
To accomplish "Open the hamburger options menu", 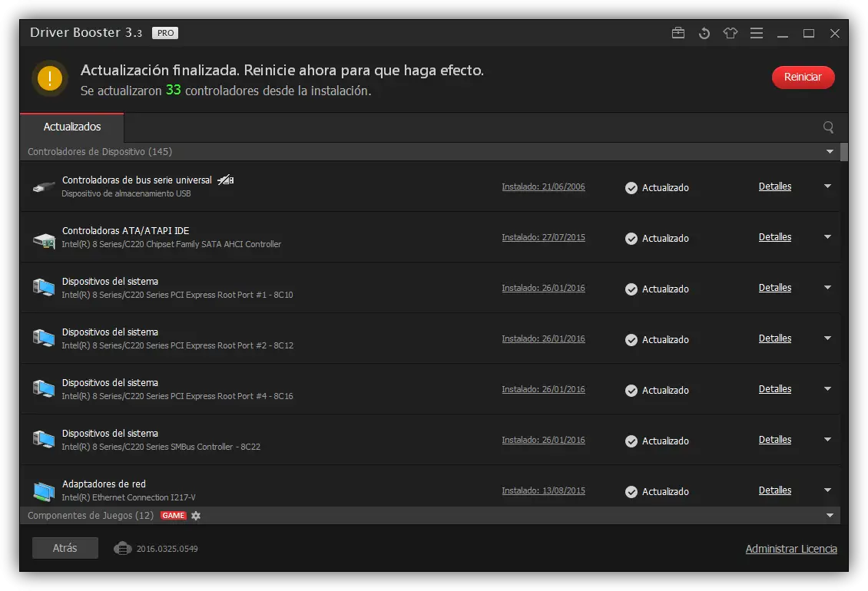I will (756, 33).
